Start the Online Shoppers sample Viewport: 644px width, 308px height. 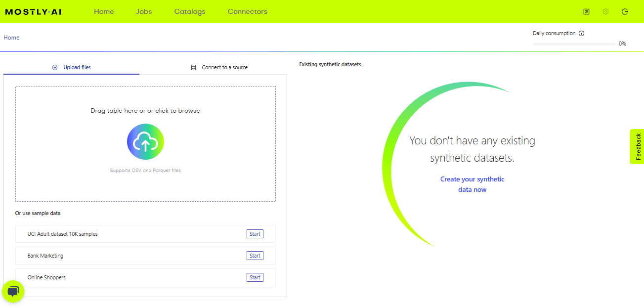coord(255,277)
